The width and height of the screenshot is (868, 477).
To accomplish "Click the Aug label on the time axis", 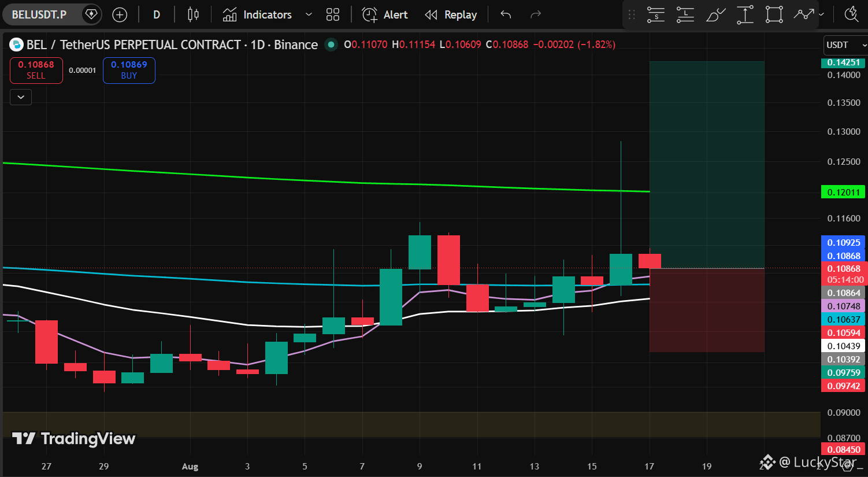I will coord(190,467).
